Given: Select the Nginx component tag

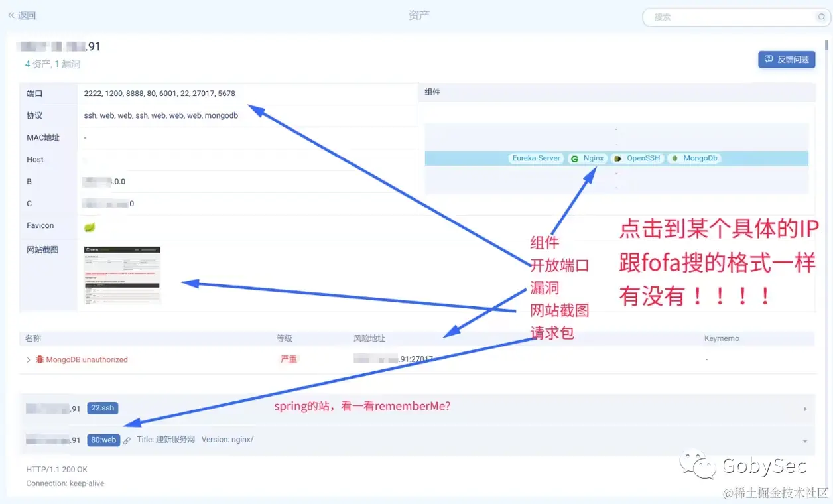Looking at the screenshot, I should tap(587, 158).
